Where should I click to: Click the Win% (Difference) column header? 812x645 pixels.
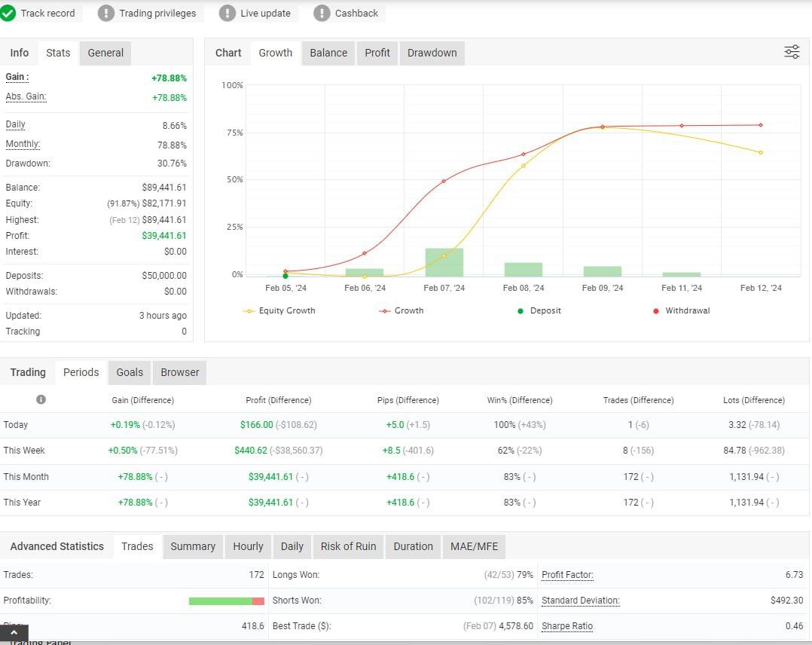coord(520,400)
